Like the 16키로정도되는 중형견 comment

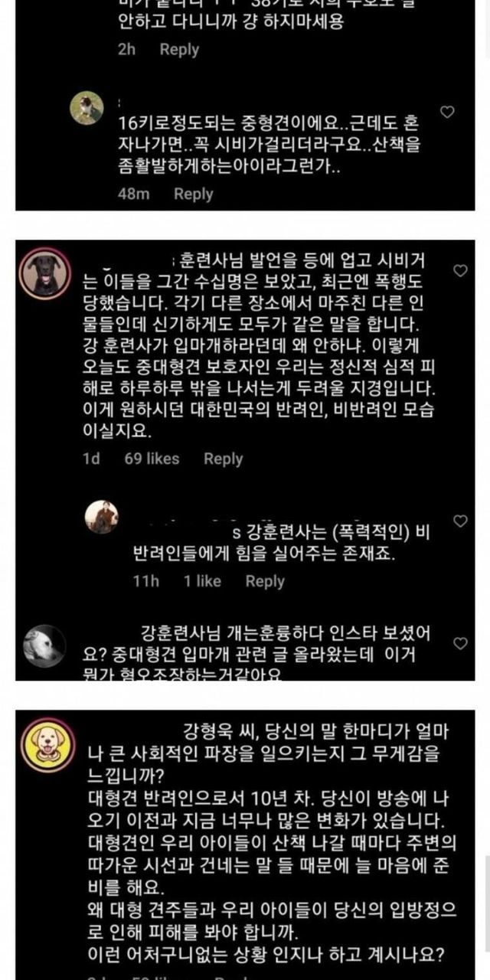click(448, 112)
